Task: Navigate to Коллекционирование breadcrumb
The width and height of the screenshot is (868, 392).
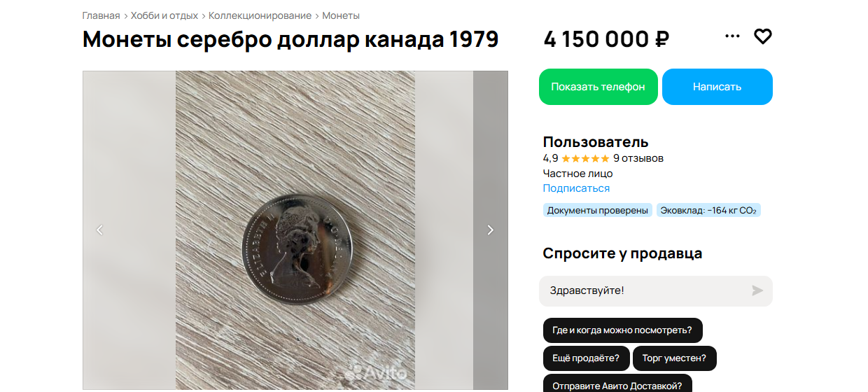Action: (x=260, y=15)
